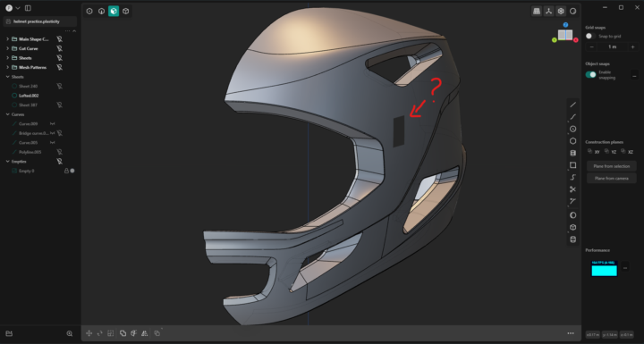
Task: Collapse the Sheets section
Action: point(7,77)
